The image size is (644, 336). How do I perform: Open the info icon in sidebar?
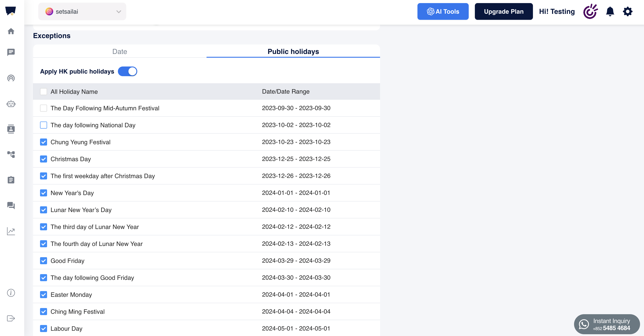[11, 293]
